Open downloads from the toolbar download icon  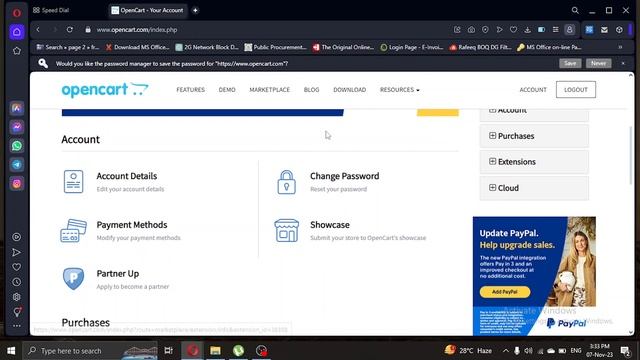[527, 29]
